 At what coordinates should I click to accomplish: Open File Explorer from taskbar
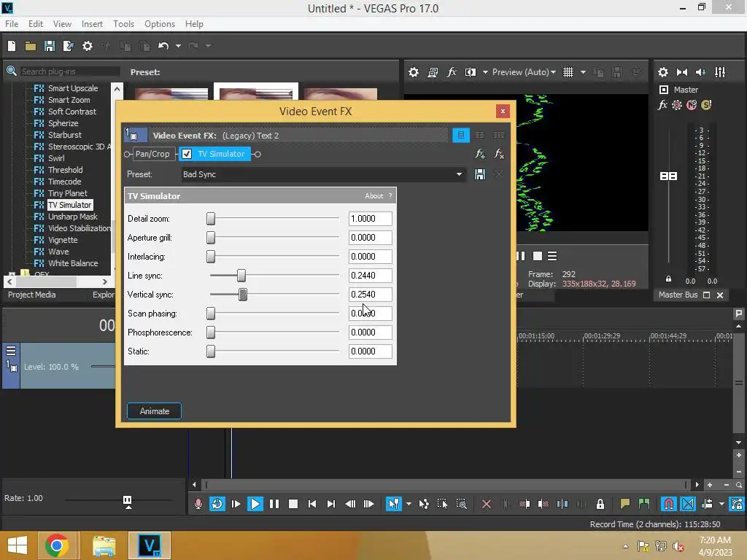pos(104,545)
